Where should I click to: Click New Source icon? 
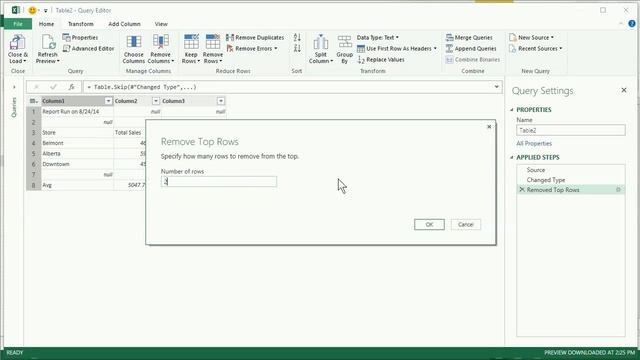[513, 37]
